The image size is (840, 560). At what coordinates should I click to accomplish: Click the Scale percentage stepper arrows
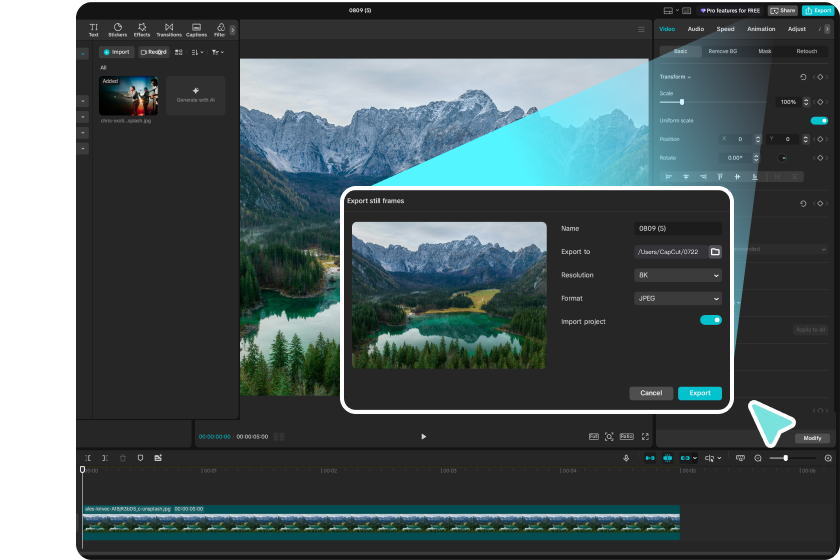(806, 102)
